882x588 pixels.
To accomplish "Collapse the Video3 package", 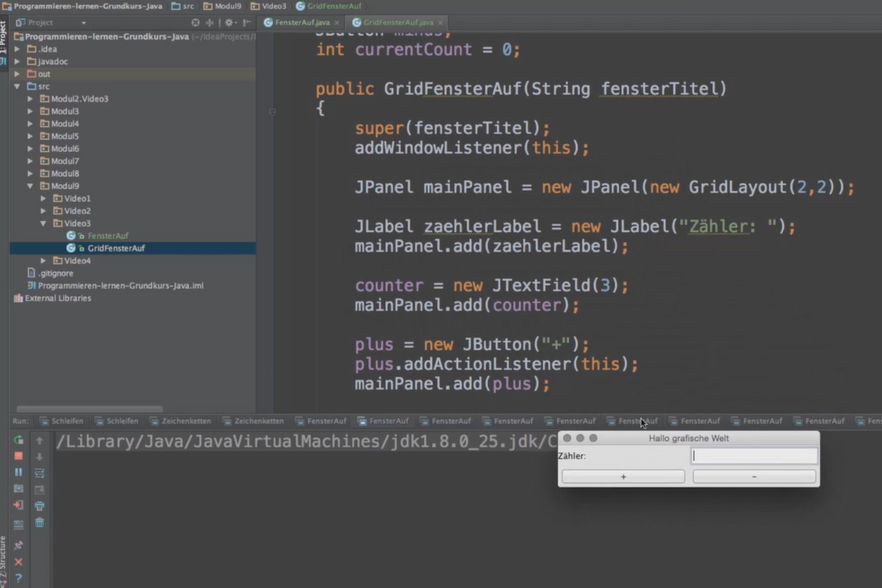I will coord(43,223).
